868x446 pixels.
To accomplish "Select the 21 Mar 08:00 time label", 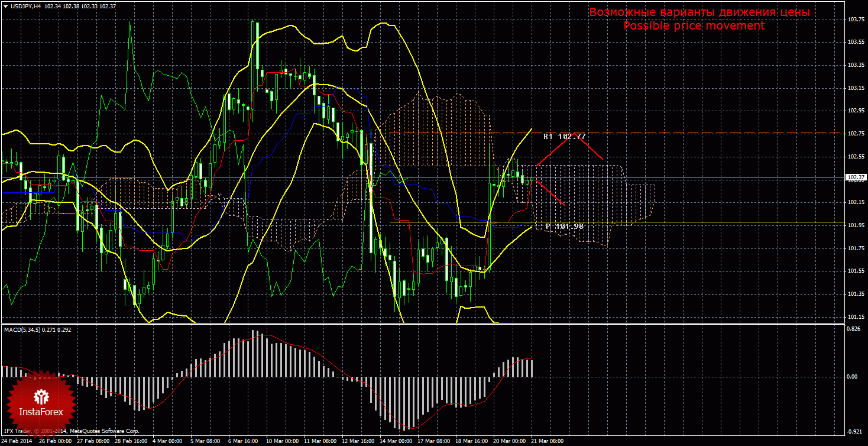I will [x=548, y=441].
